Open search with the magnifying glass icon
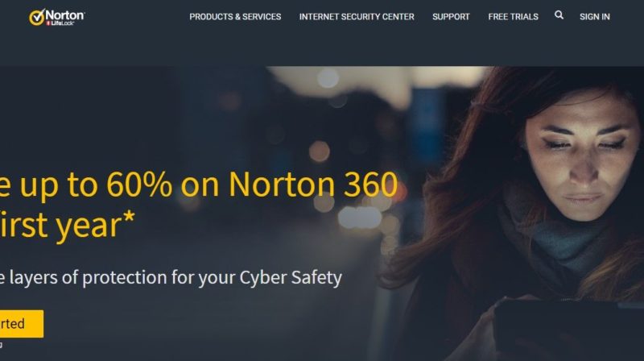This screenshot has height=361, width=644. click(x=559, y=15)
